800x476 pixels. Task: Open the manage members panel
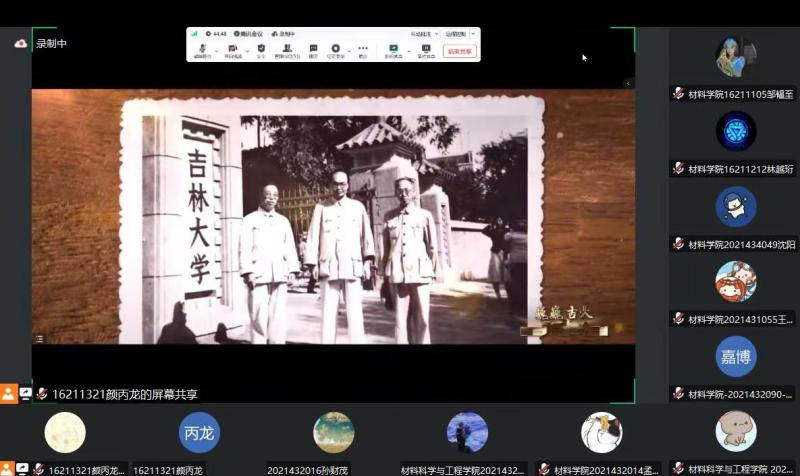coord(286,49)
